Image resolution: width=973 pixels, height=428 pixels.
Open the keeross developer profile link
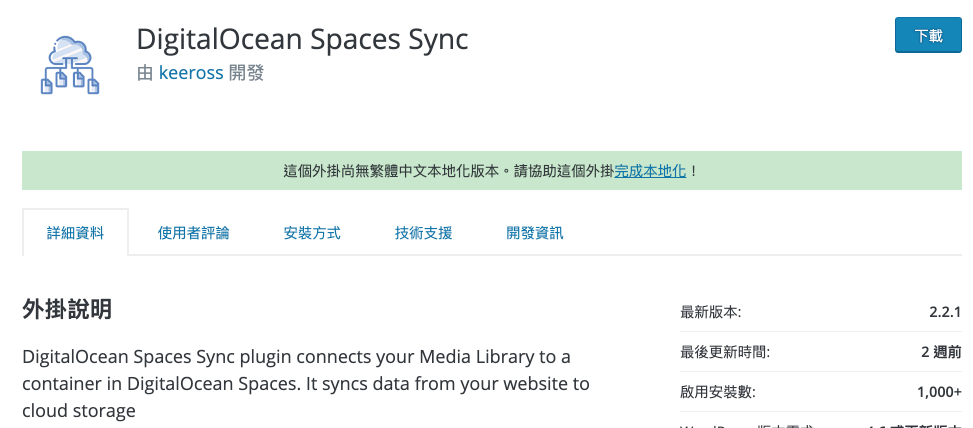(191, 73)
